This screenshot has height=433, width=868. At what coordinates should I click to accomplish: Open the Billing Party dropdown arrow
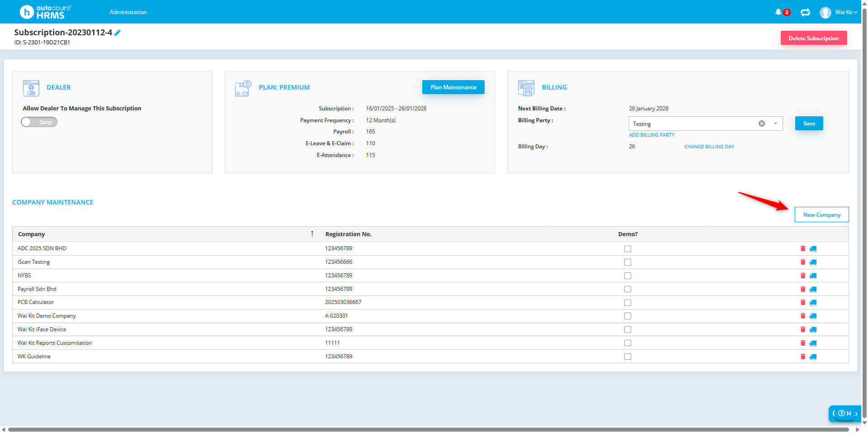[x=775, y=124]
